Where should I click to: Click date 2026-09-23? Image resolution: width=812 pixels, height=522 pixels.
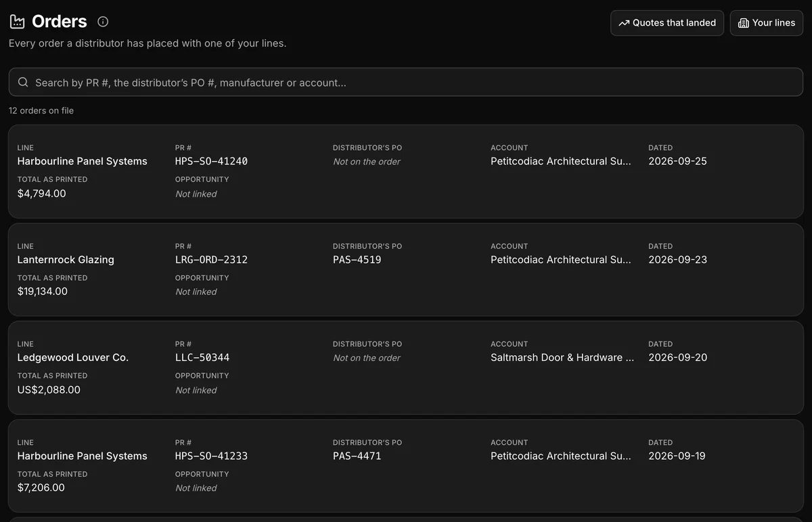click(x=677, y=260)
